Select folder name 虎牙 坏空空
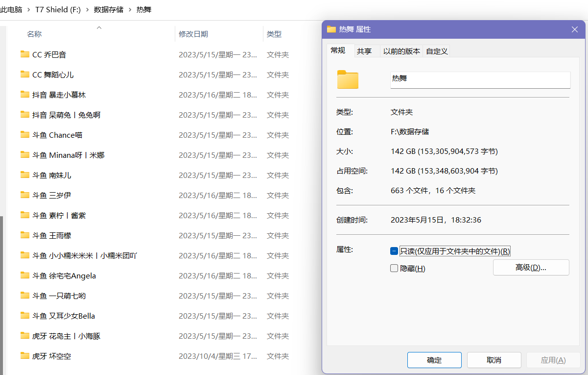Viewport: 588px width, 375px height. [x=51, y=356]
